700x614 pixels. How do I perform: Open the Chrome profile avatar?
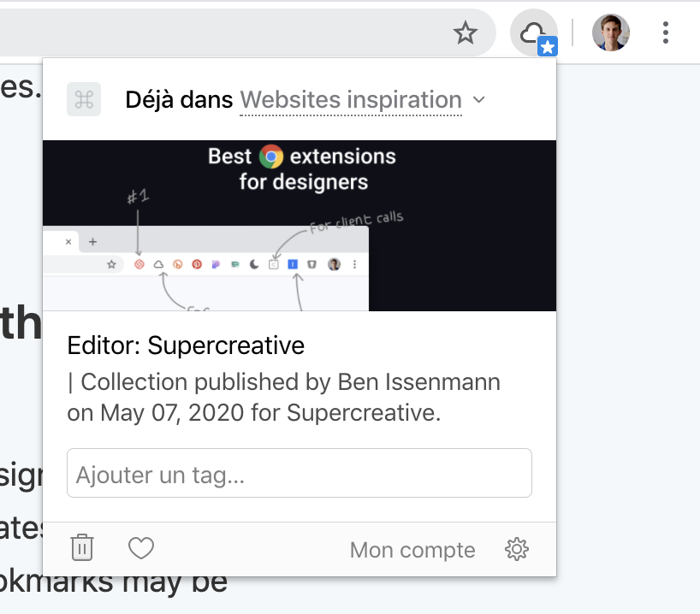(x=611, y=32)
